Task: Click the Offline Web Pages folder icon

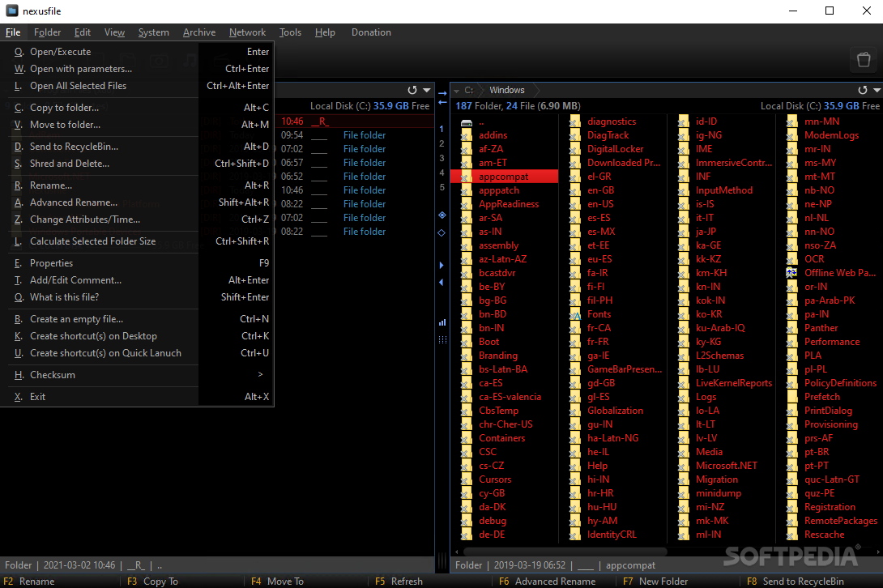Action: point(791,273)
